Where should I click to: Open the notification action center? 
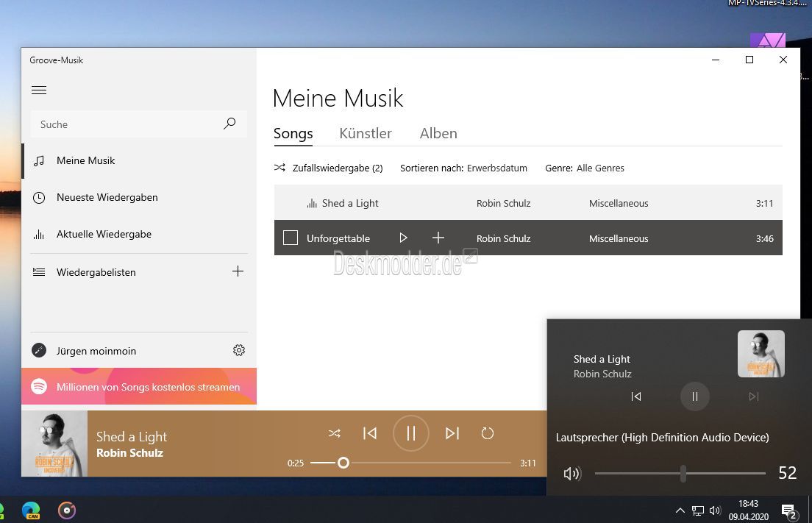coord(789,512)
